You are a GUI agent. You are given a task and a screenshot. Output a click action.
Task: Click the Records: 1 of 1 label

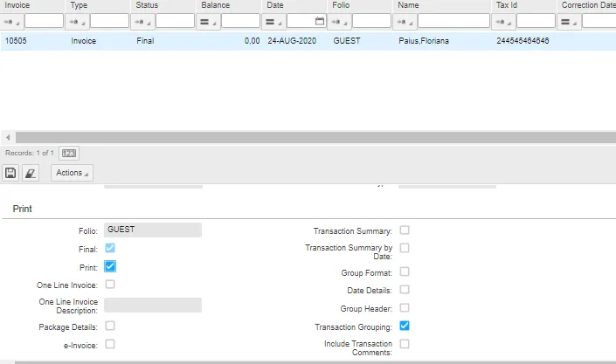click(x=30, y=153)
